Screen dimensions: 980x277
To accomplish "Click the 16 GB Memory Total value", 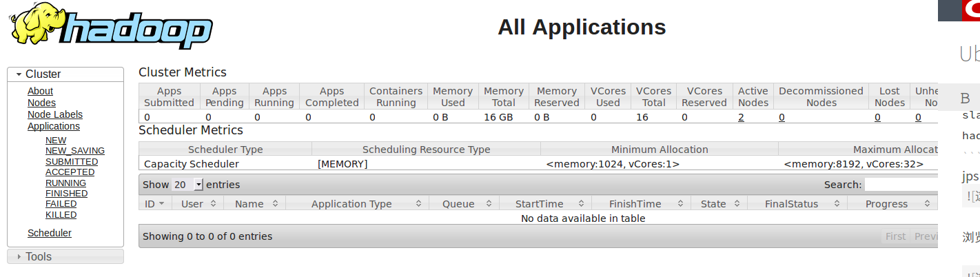I will coord(498,117).
